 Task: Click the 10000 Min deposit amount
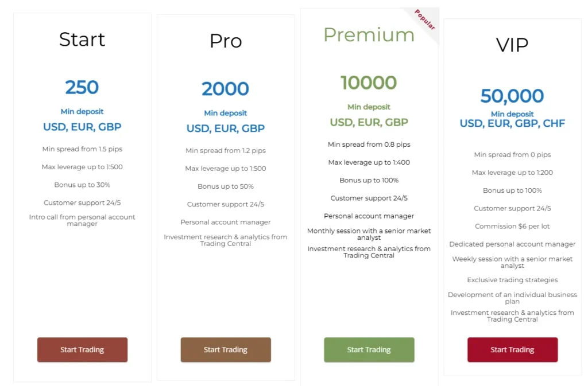click(x=369, y=83)
